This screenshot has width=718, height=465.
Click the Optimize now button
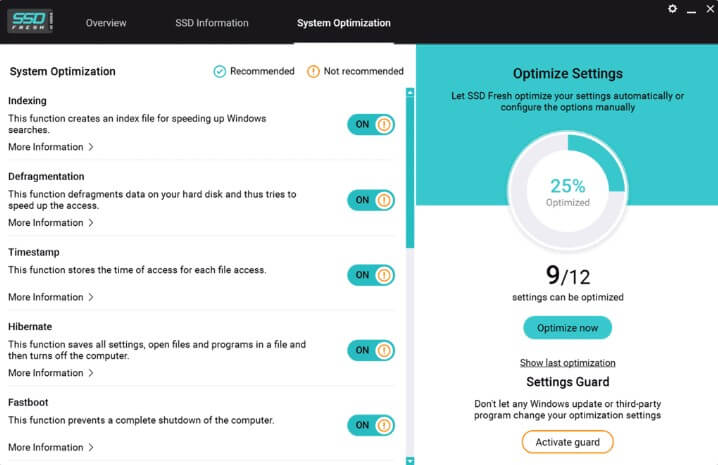(567, 328)
